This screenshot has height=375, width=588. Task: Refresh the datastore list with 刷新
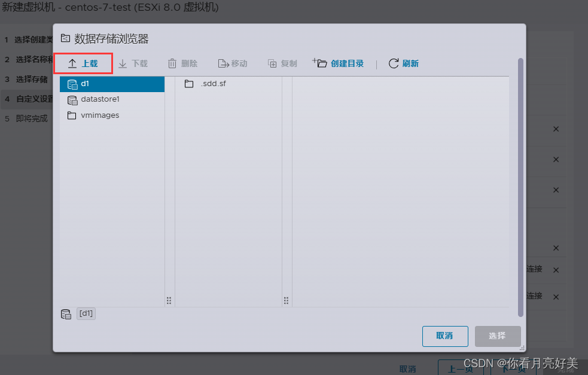pos(404,63)
